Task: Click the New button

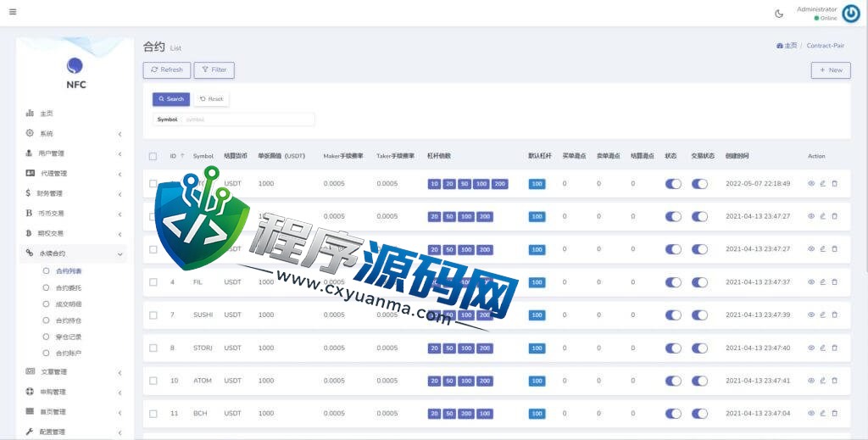Action: tap(831, 70)
